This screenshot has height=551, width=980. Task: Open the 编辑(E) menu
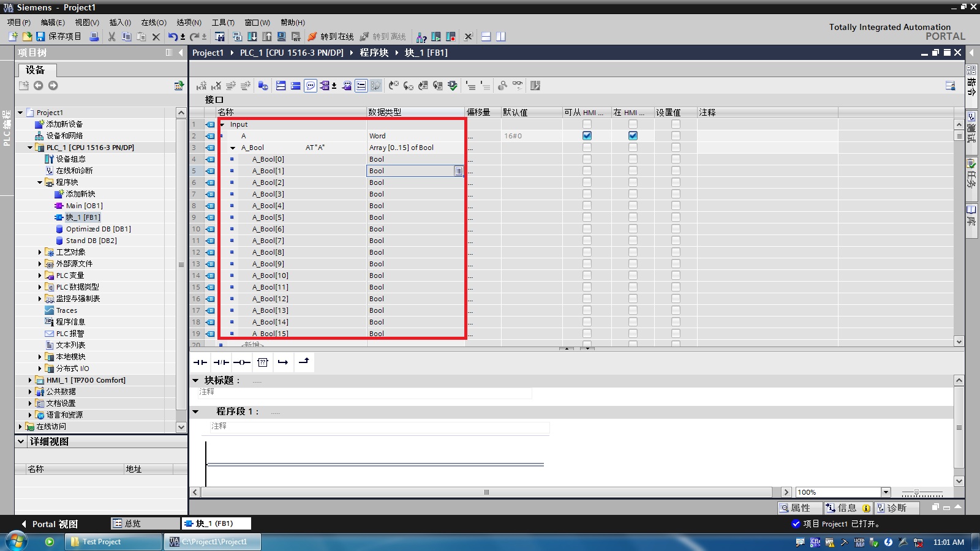(x=53, y=23)
